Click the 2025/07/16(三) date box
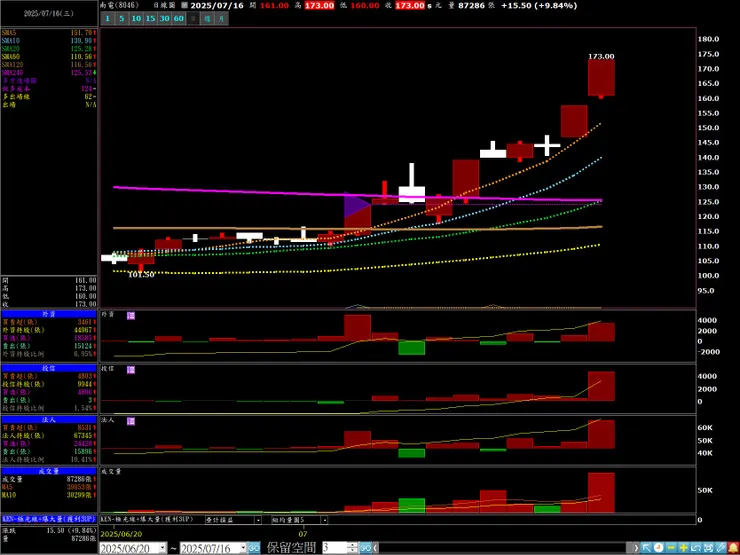This screenshot has width=740, height=555. click(49, 14)
